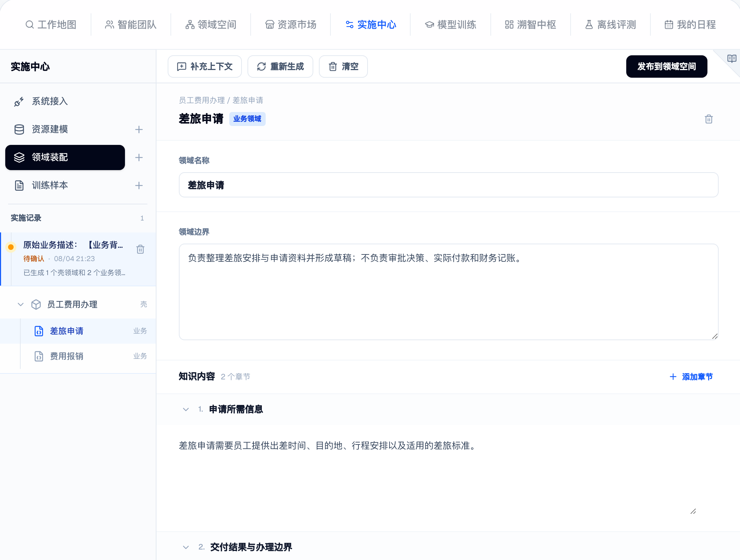Click the 员工费用办理 cube icon

coord(36,304)
